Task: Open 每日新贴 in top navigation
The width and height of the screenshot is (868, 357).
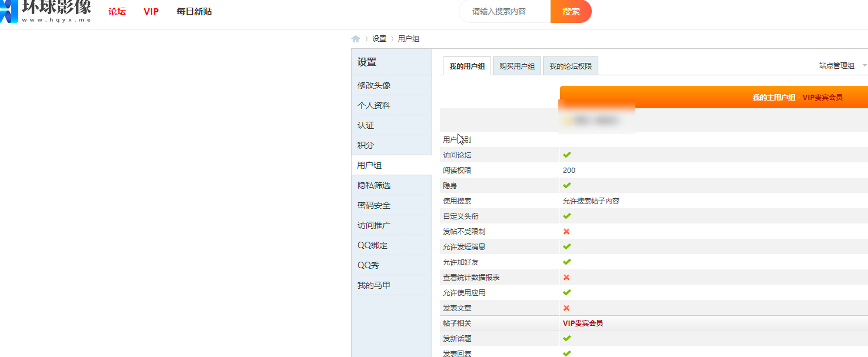Action: point(194,11)
